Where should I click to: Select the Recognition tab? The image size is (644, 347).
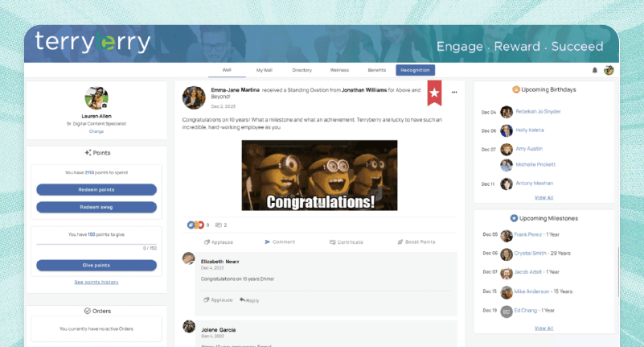pos(415,70)
